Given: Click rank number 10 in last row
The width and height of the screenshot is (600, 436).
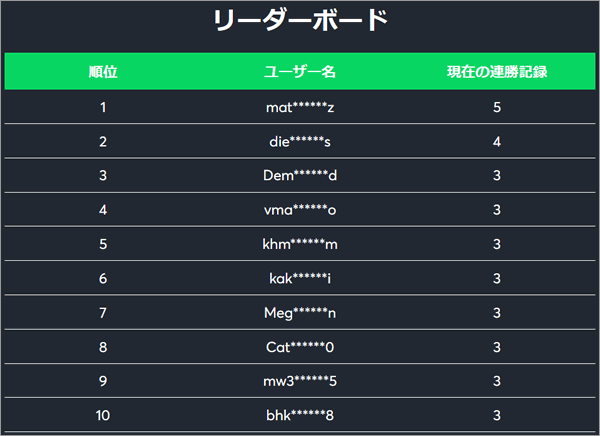Looking at the screenshot, I should [x=103, y=415].
